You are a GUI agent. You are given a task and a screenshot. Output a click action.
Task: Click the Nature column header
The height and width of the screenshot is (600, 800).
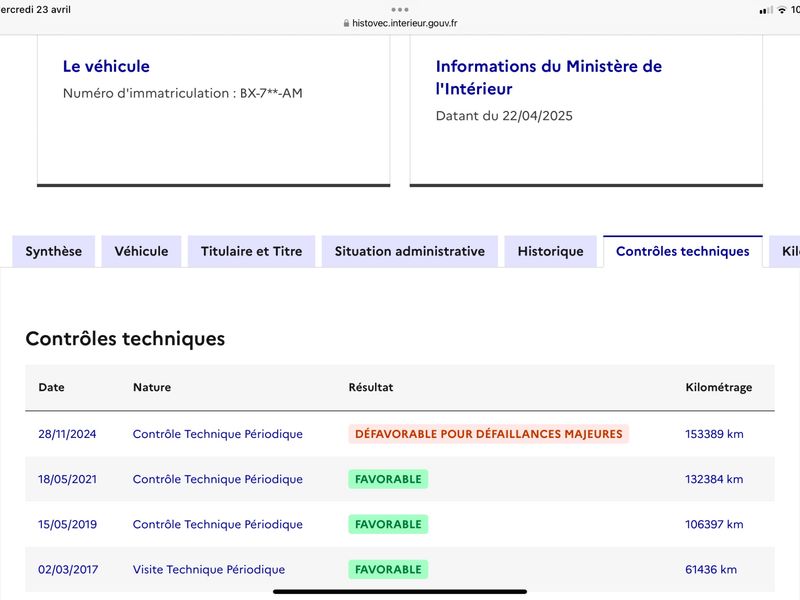coord(152,387)
